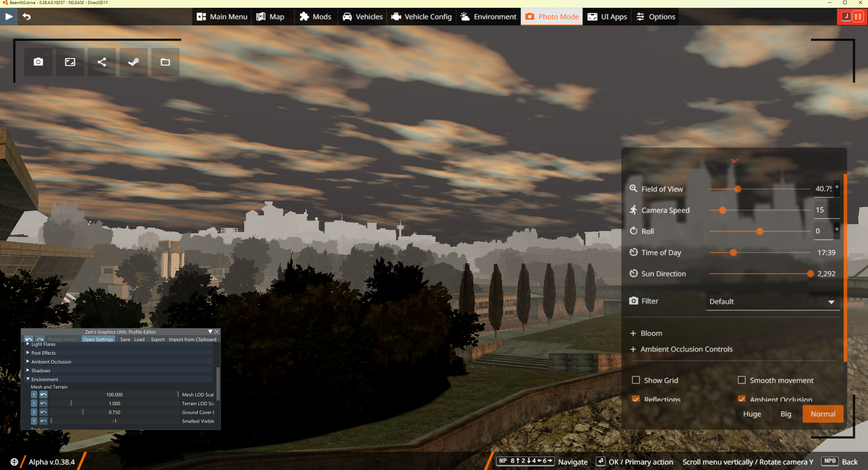Image resolution: width=868 pixels, height=470 pixels.
Task: Reset the Mesh LOD Scale value
Action: (x=43, y=394)
